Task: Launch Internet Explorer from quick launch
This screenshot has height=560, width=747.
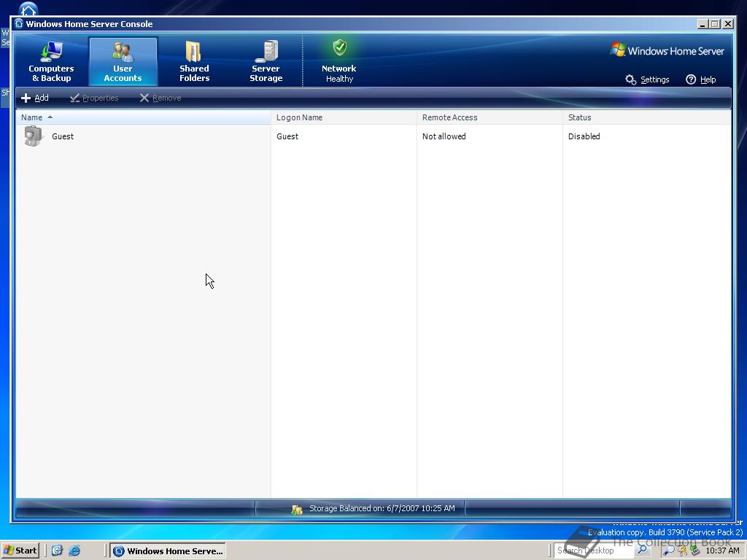Action: click(74, 551)
